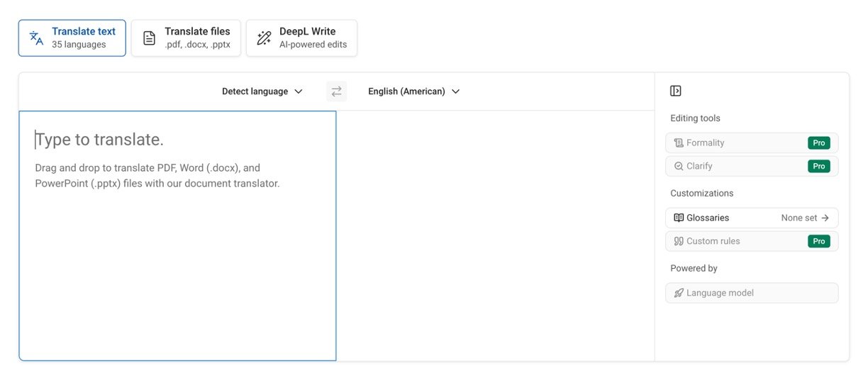Click the Pro badge next to Custom rules
868x366 pixels.
pyautogui.click(x=819, y=241)
